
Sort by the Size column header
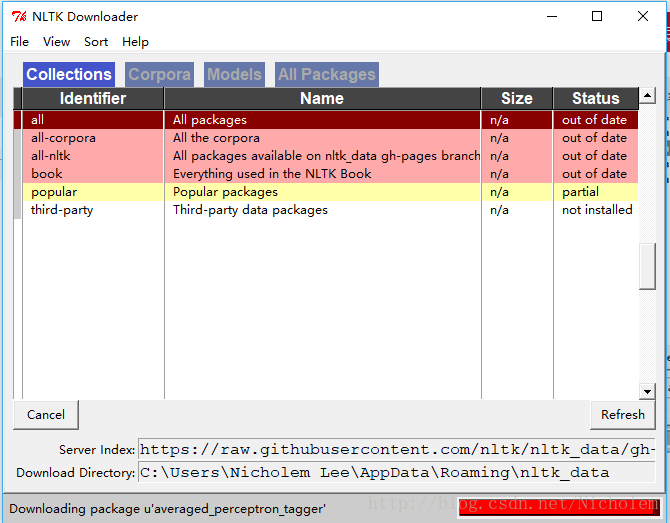tap(517, 98)
